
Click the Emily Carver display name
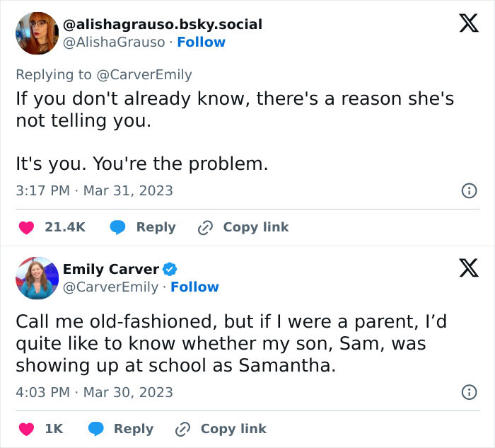pos(111,269)
